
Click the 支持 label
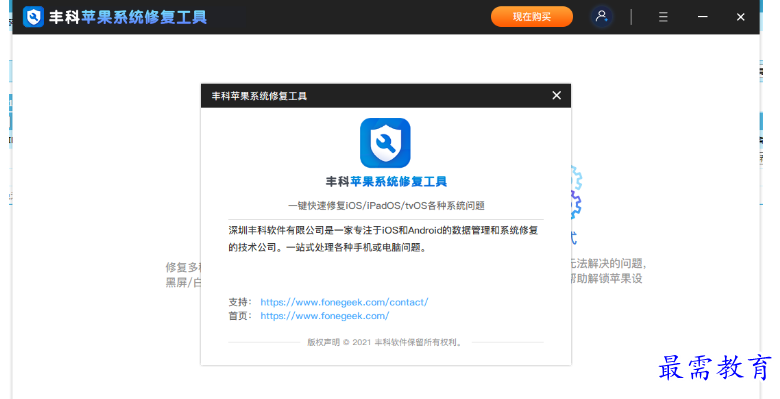[x=240, y=302]
